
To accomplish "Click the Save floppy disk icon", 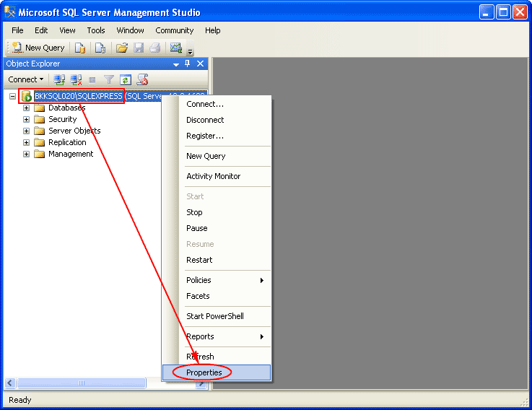I will pos(139,48).
